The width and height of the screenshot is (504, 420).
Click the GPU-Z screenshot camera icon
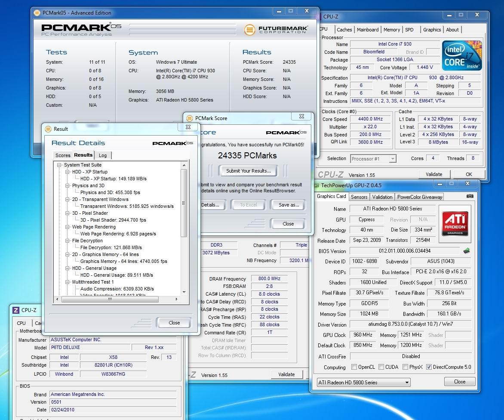(x=470, y=196)
